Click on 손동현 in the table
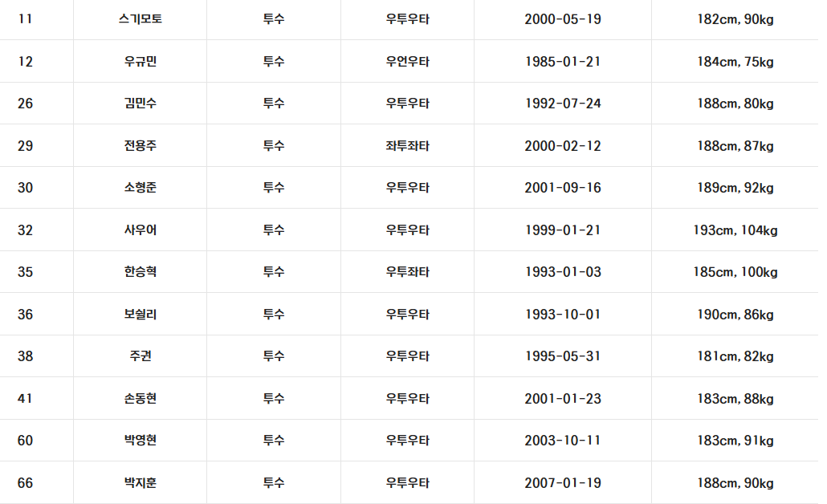Image resolution: width=827 pixels, height=504 pixels. pyautogui.click(x=140, y=399)
